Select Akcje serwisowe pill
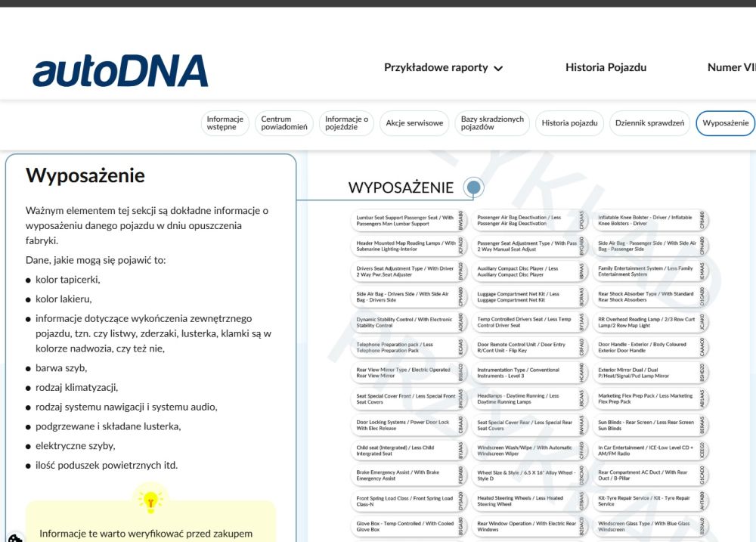This screenshot has width=756, height=542. [x=414, y=123]
